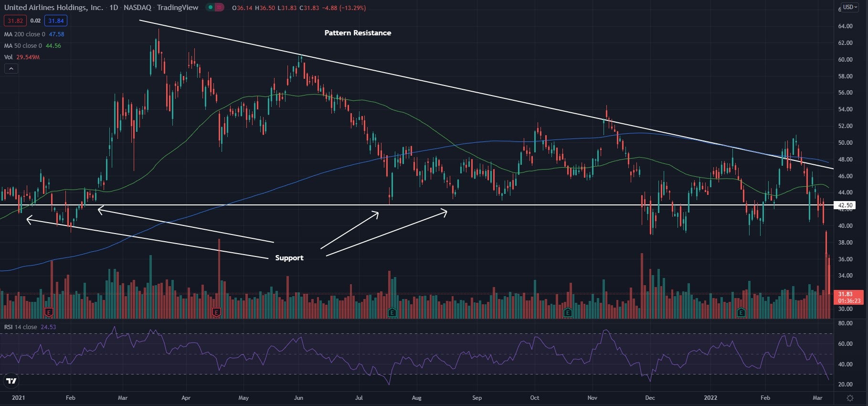The width and height of the screenshot is (868, 406).
Task: Click the MA 50 value 44.56
Action: [x=53, y=46]
